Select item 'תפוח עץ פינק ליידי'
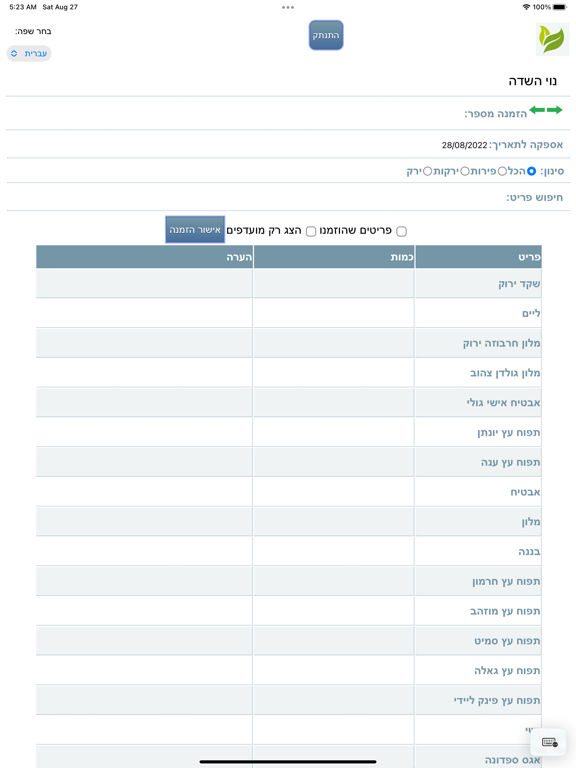576x768 pixels. pos(497,700)
